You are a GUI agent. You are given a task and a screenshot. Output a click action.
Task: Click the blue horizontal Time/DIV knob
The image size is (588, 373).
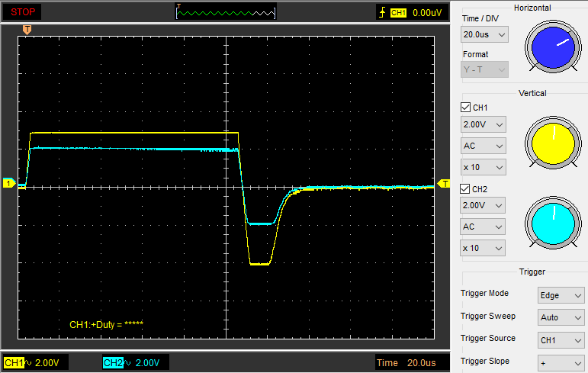pyautogui.click(x=552, y=47)
